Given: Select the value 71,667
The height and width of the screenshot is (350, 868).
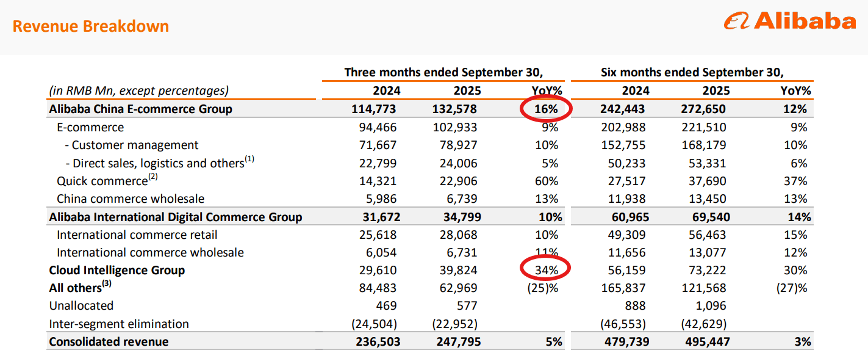Looking at the screenshot, I should (378, 145).
